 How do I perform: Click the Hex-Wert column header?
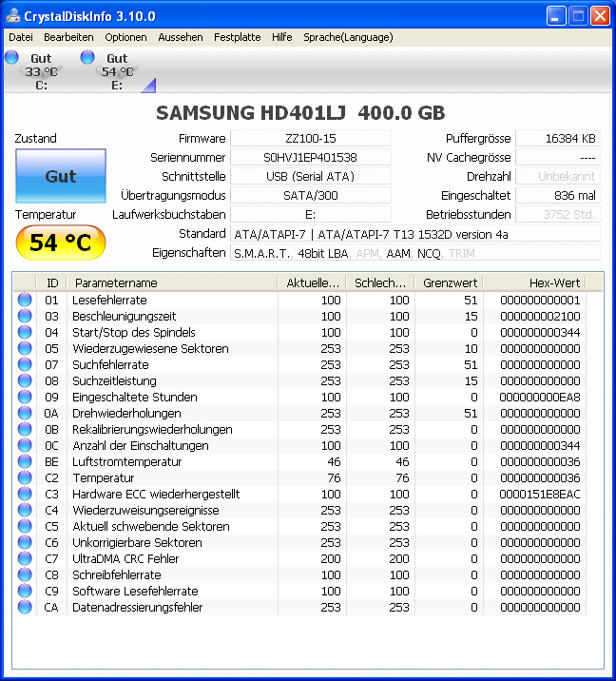coord(534,282)
